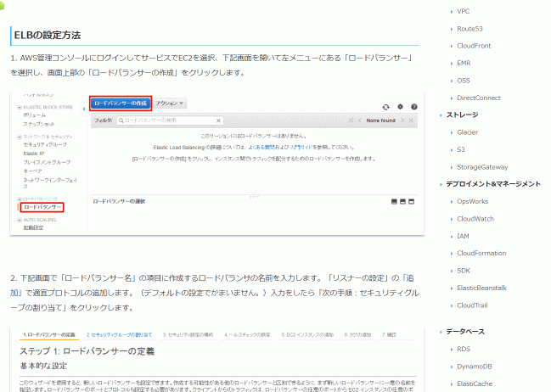The width and height of the screenshot is (551, 392).
Task: Collapse the AUTO SCALING section
Action: pyautogui.click(x=20, y=220)
